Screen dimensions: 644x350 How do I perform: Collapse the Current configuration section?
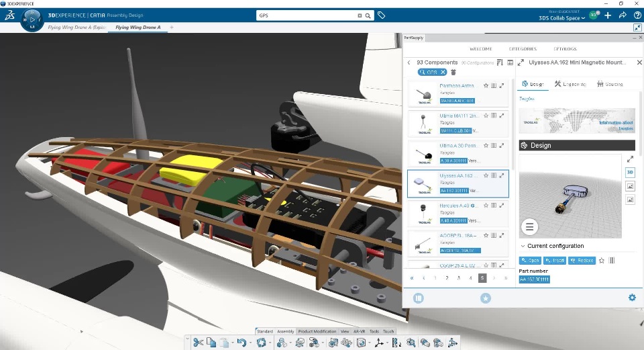[523, 246]
